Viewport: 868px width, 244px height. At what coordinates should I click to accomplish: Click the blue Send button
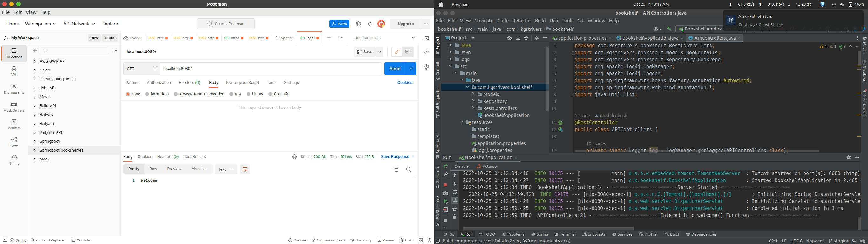395,69
